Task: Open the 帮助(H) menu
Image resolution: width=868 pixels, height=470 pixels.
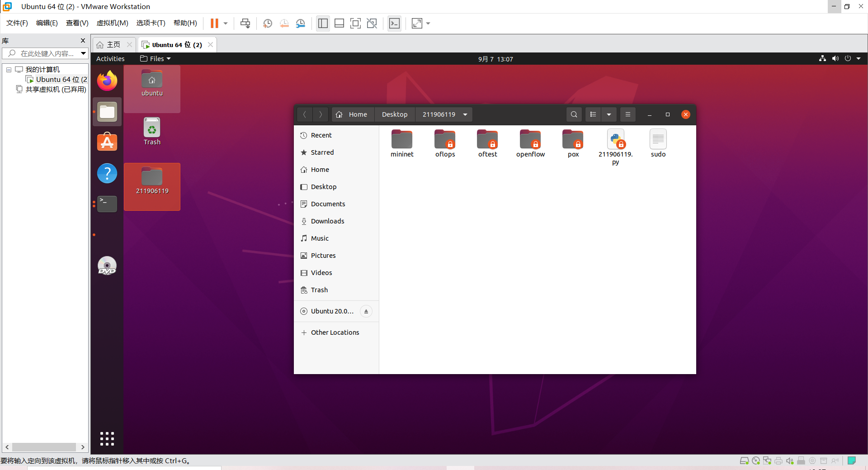Action: pos(185,23)
